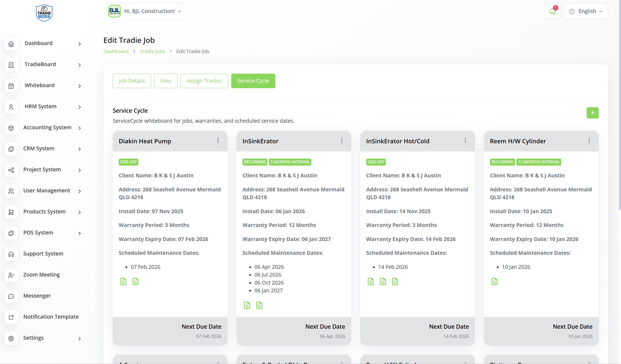Open first document icon on Diakin Heat Pump card
Viewport: 621px width, 364px height.
coord(123,282)
